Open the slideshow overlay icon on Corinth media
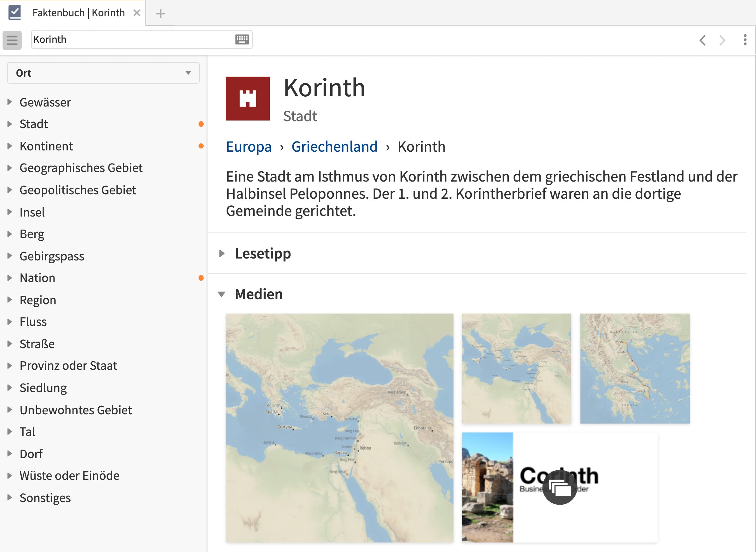 pyautogui.click(x=559, y=487)
